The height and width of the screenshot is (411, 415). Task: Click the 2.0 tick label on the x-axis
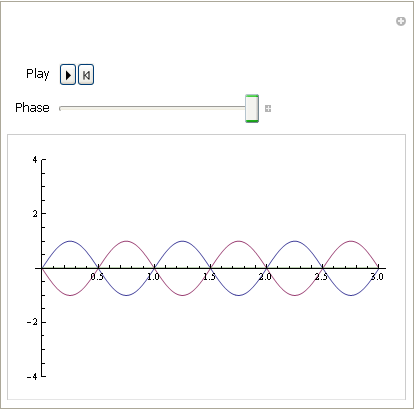pos(265,277)
